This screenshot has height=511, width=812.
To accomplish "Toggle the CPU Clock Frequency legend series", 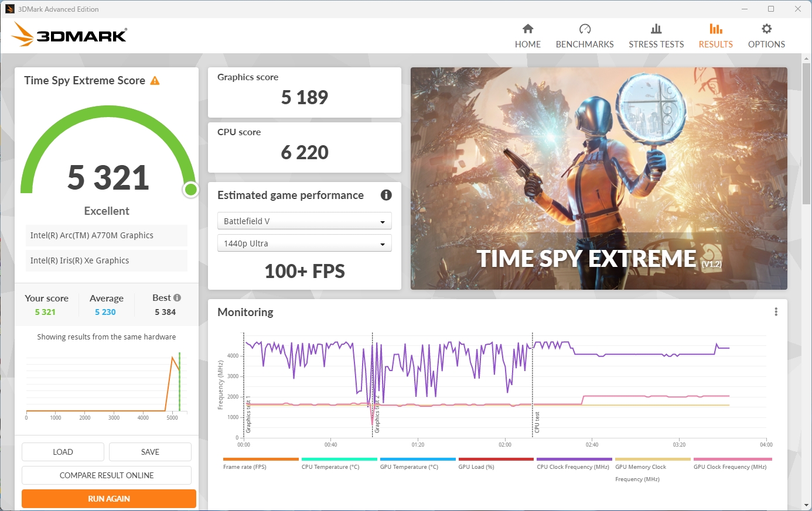I will tap(574, 464).
